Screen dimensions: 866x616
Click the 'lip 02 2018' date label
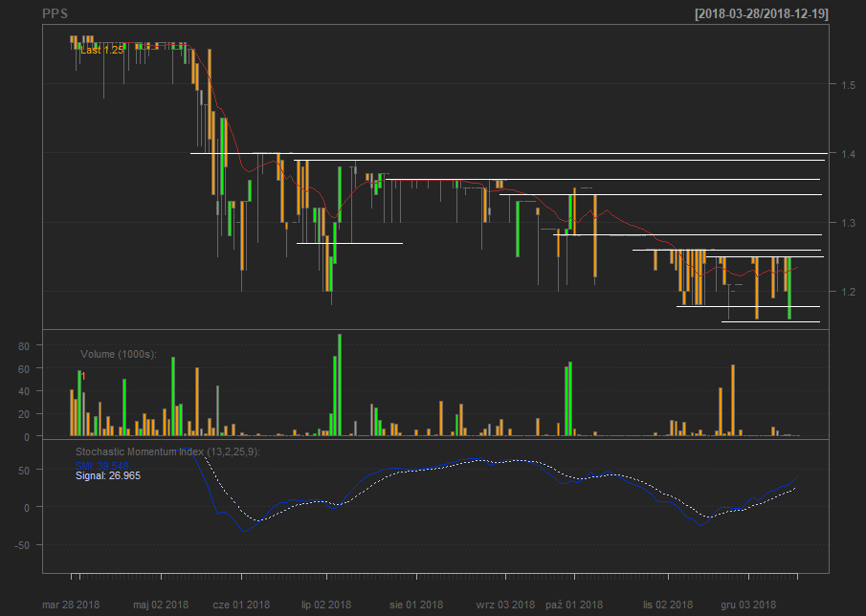(x=326, y=605)
